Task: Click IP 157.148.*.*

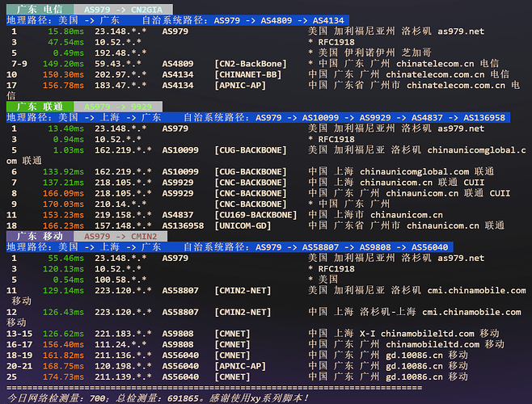Action: [123, 226]
